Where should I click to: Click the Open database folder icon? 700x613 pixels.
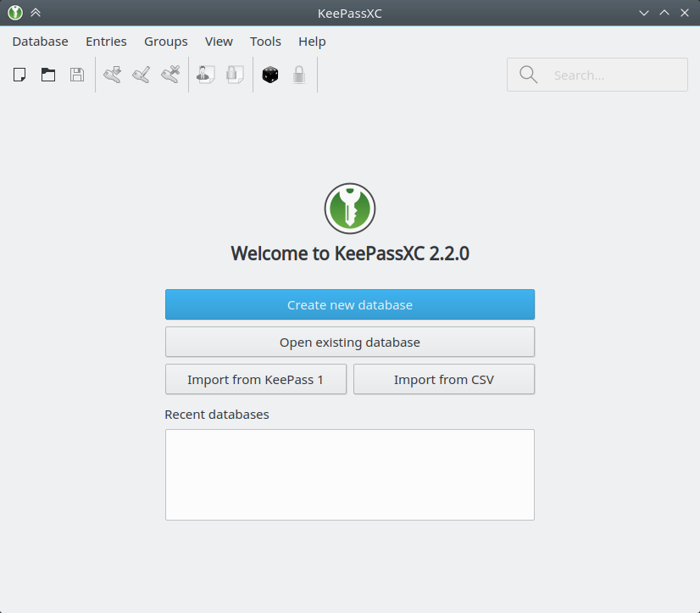[x=48, y=75]
